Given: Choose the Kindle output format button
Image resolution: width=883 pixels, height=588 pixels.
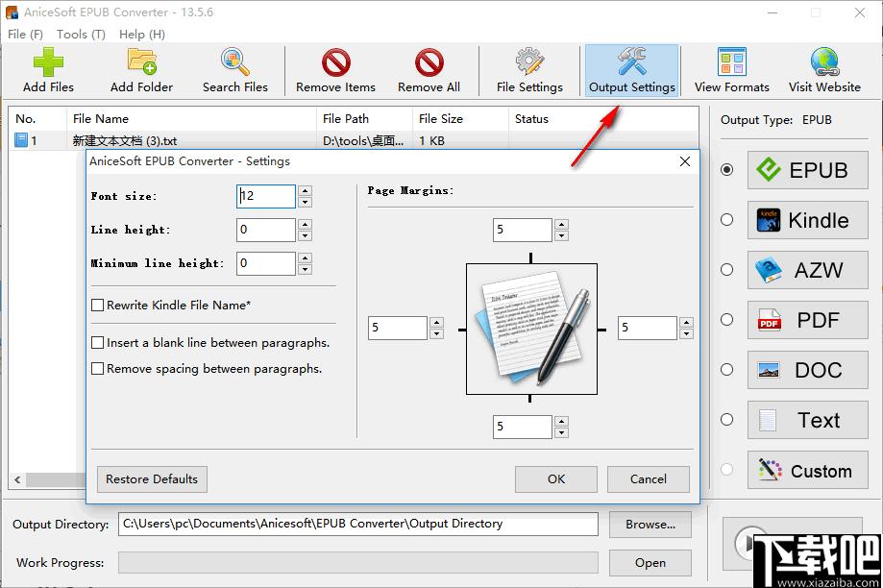Looking at the screenshot, I should 807,220.
